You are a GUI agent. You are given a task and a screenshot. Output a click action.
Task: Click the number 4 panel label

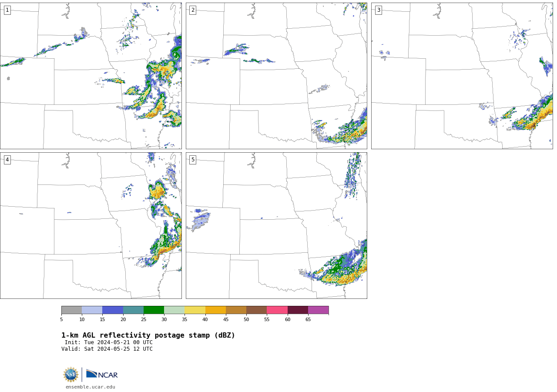7,160
